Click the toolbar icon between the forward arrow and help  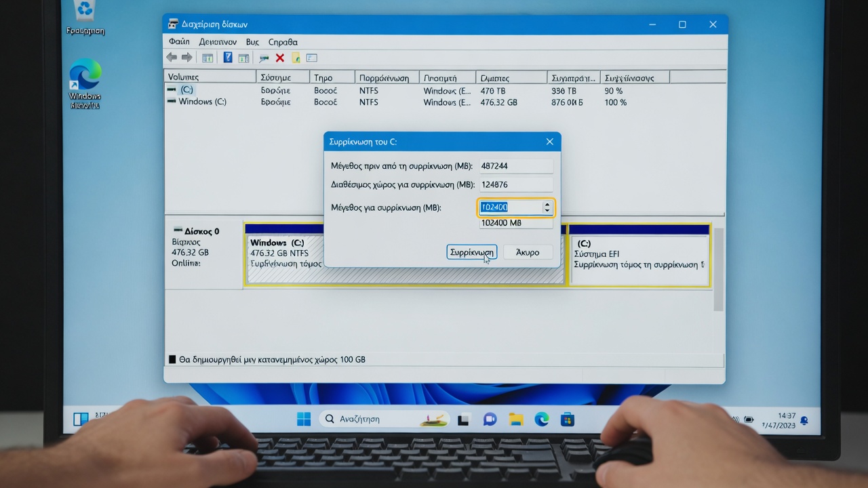point(208,58)
